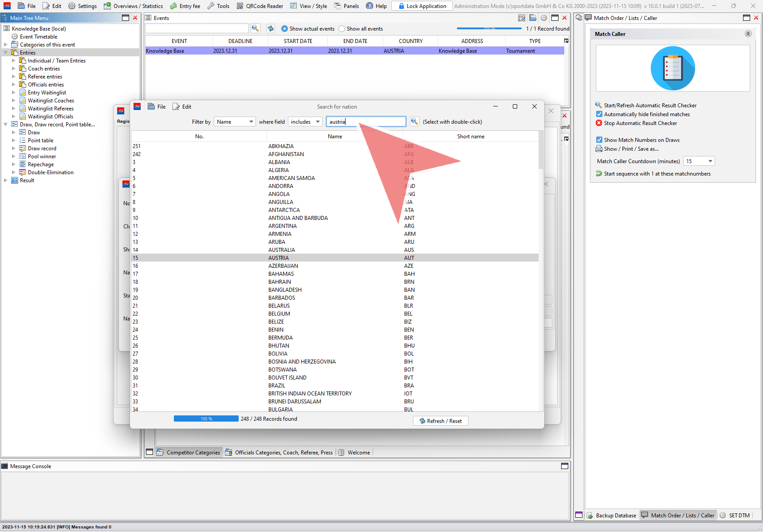Click the nation search input field

(x=366, y=121)
